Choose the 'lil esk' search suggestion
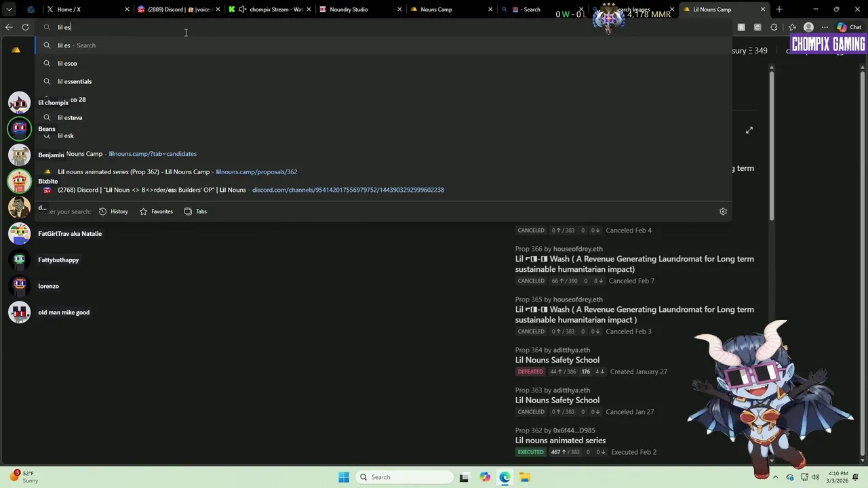Screen dimensions: 868x488 (383, 136)
